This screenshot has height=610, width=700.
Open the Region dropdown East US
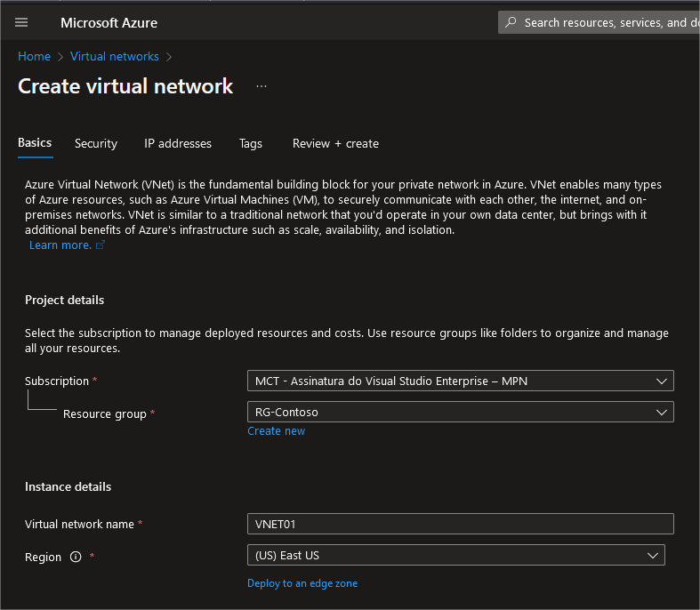455,555
